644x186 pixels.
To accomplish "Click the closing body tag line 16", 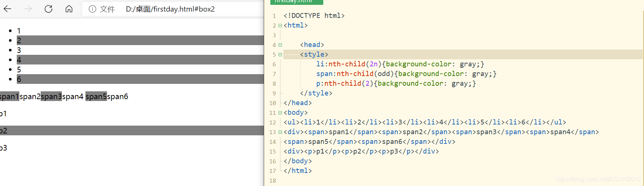I will point(298,161).
